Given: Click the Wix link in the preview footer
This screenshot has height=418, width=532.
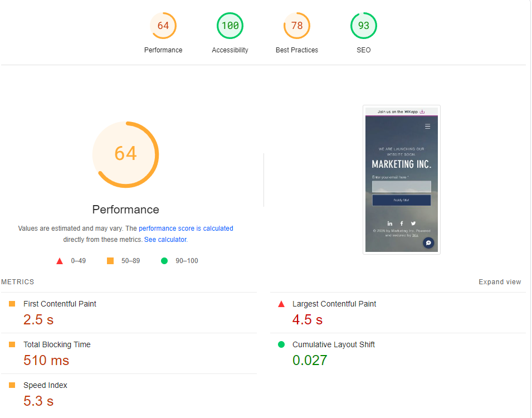Looking at the screenshot, I should click(x=415, y=235).
